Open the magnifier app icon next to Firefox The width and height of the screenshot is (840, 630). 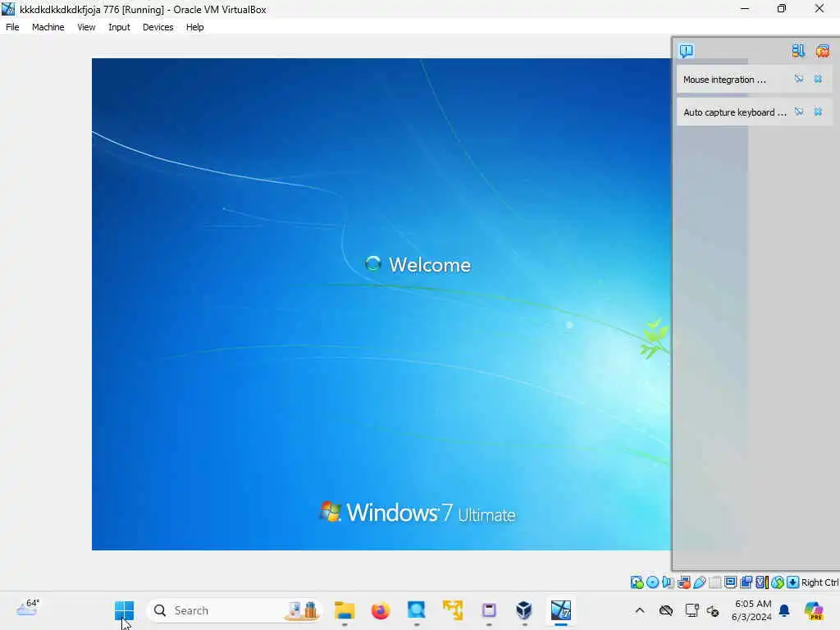(416, 610)
